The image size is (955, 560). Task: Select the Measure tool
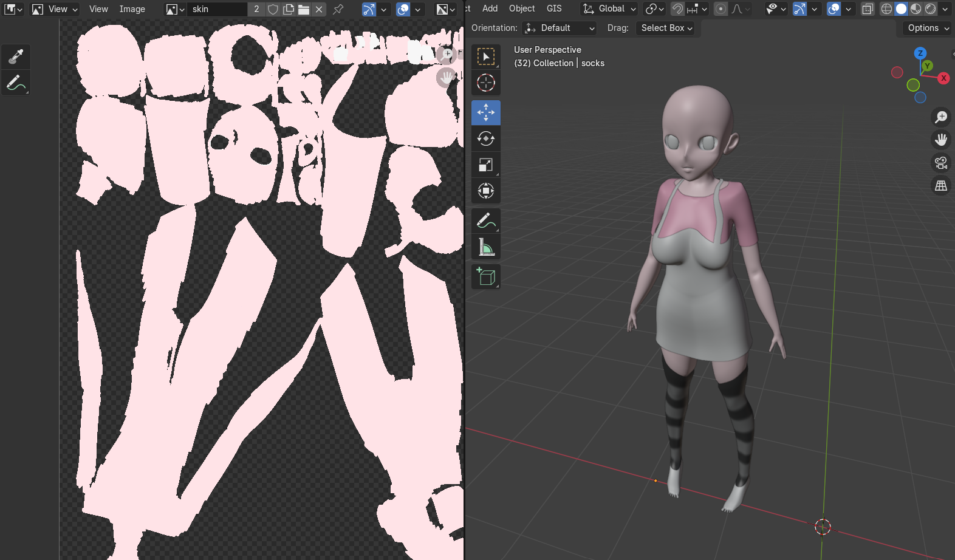pos(485,247)
